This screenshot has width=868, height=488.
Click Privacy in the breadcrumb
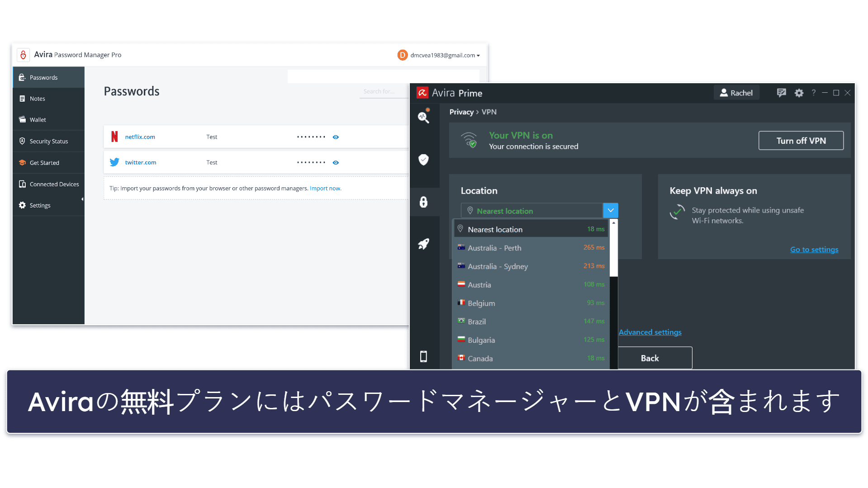(461, 112)
